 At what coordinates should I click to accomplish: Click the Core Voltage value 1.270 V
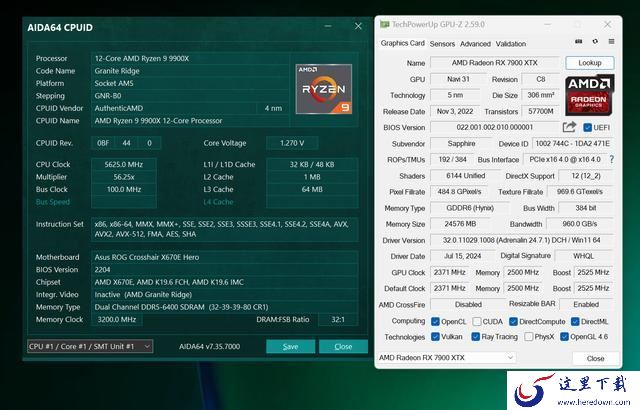pos(292,143)
